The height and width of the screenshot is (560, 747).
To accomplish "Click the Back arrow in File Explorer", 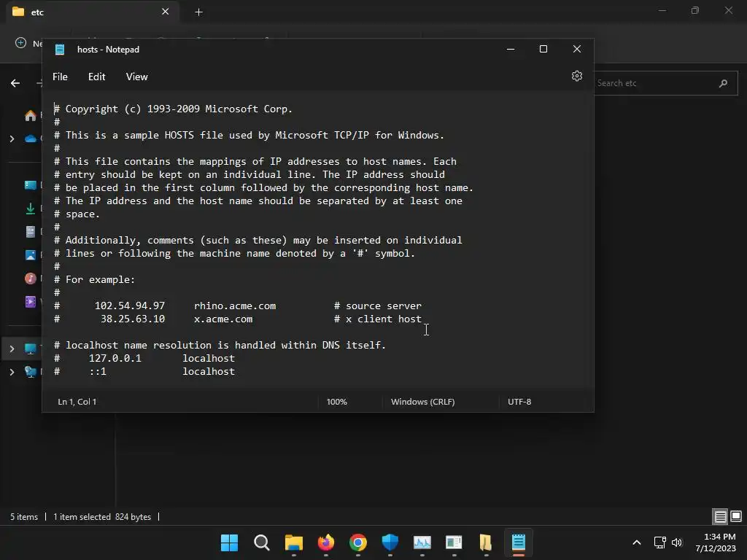I will [x=15, y=83].
